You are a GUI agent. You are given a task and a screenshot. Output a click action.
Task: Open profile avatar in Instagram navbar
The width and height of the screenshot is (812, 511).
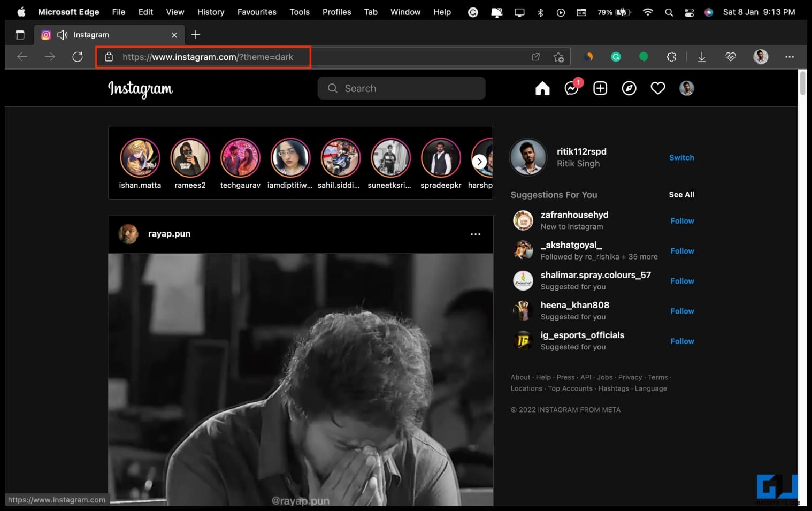click(x=687, y=88)
